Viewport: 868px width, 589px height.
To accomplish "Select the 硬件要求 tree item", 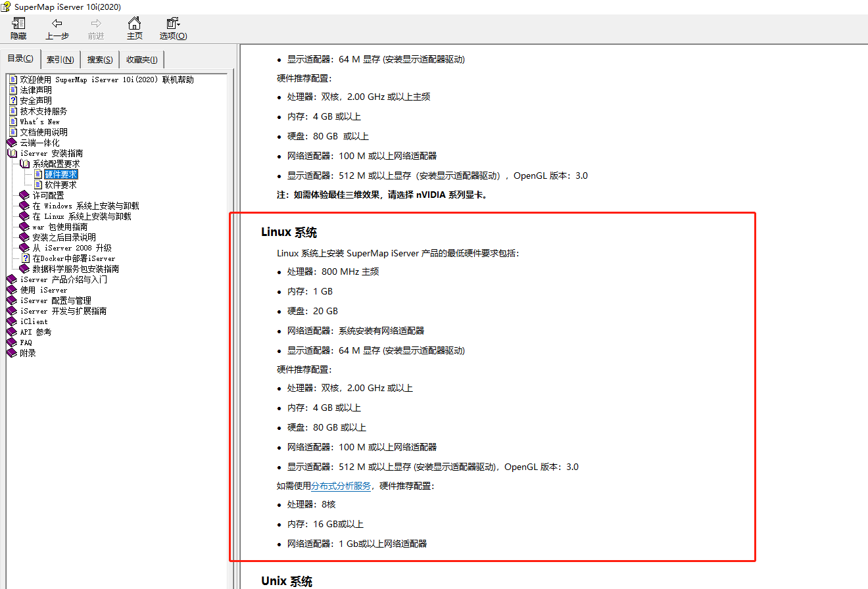I will click(61, 174).
